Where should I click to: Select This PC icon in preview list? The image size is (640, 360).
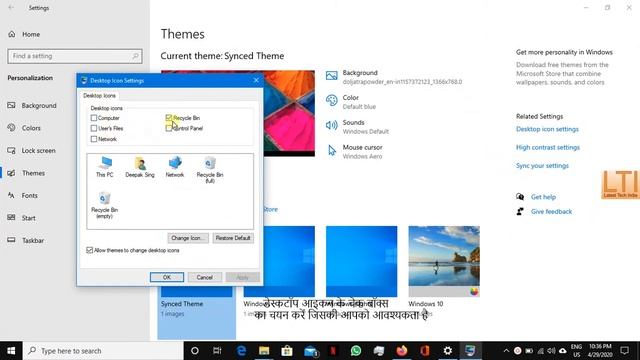105,167
